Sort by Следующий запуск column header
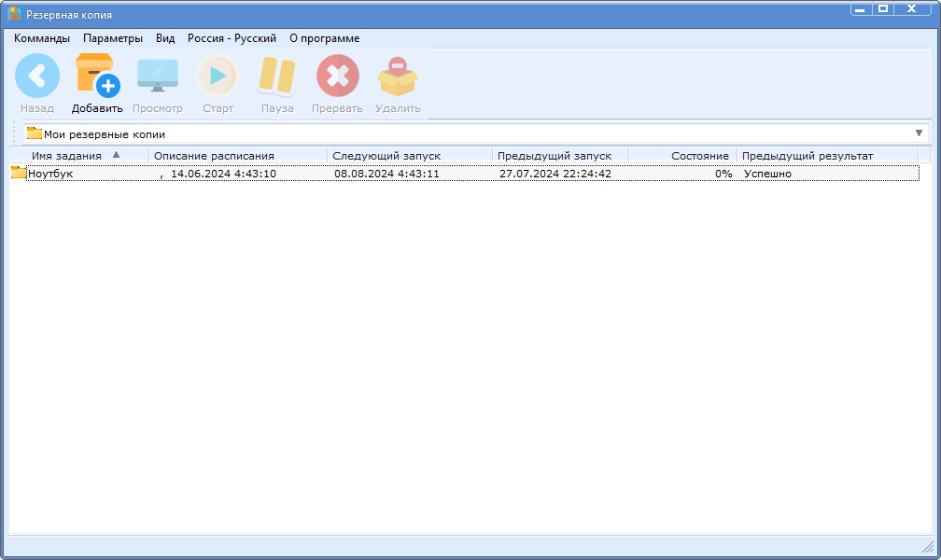 [386, 156]
